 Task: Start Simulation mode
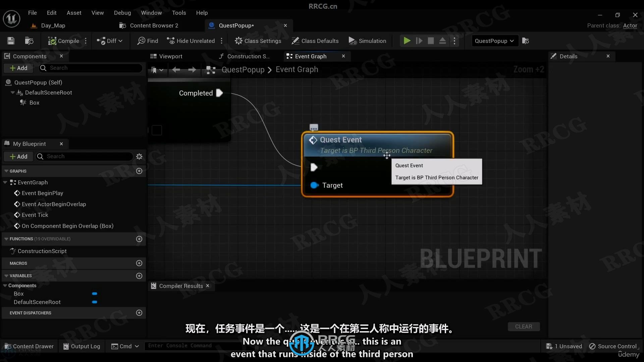pyautogui.click(x=367, y=41)
